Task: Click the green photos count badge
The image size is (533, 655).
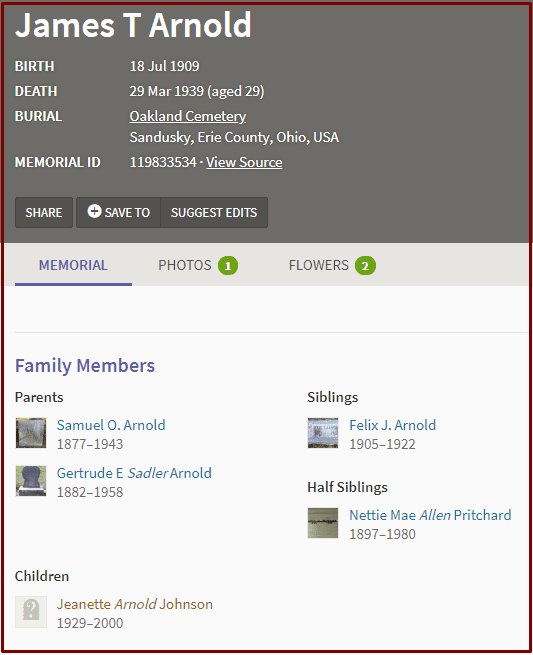Action: pyautogui.click(x=228, y=266)
